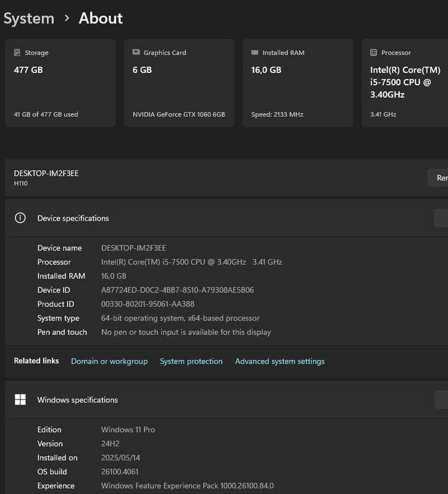Collapse the Windows specifications section header
The height and width of the screenshot is (494, 448).
click(226, 400)
